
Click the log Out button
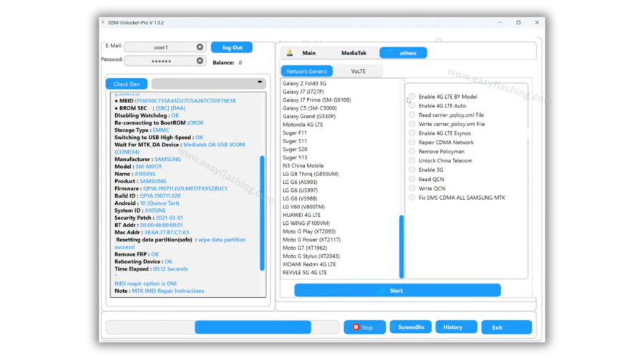(x=232, y=48)
